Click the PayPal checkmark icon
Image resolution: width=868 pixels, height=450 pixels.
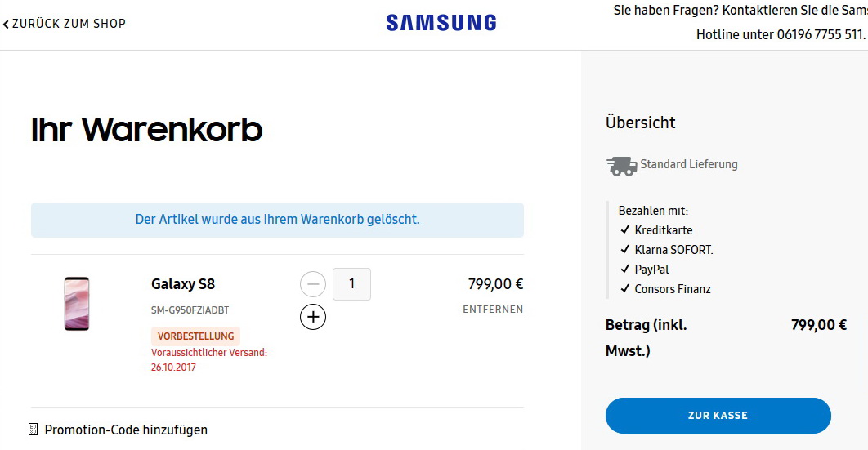pyautogui.click(x=625, y=270)
